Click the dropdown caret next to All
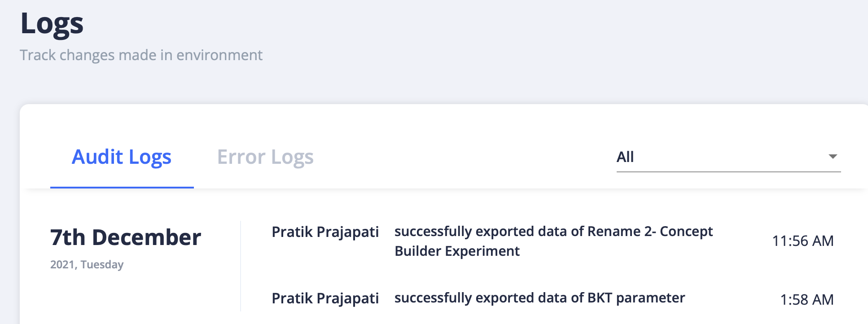 coord(833,157)
